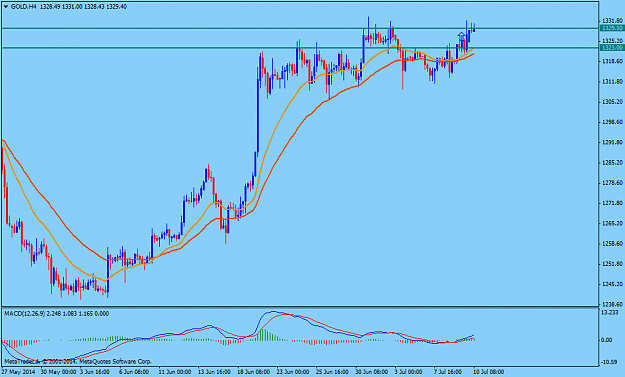
Task: Click the 1251.80 price scale label
Action: tap(613, 263)
